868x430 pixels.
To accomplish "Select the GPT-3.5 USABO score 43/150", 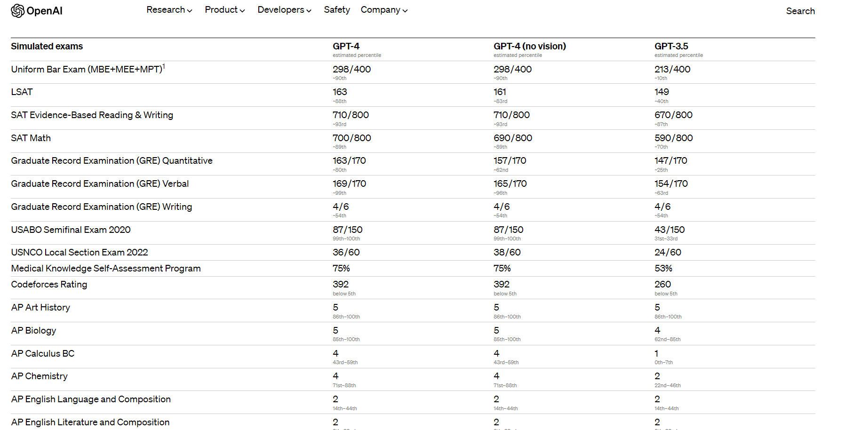I will point(669,230).
